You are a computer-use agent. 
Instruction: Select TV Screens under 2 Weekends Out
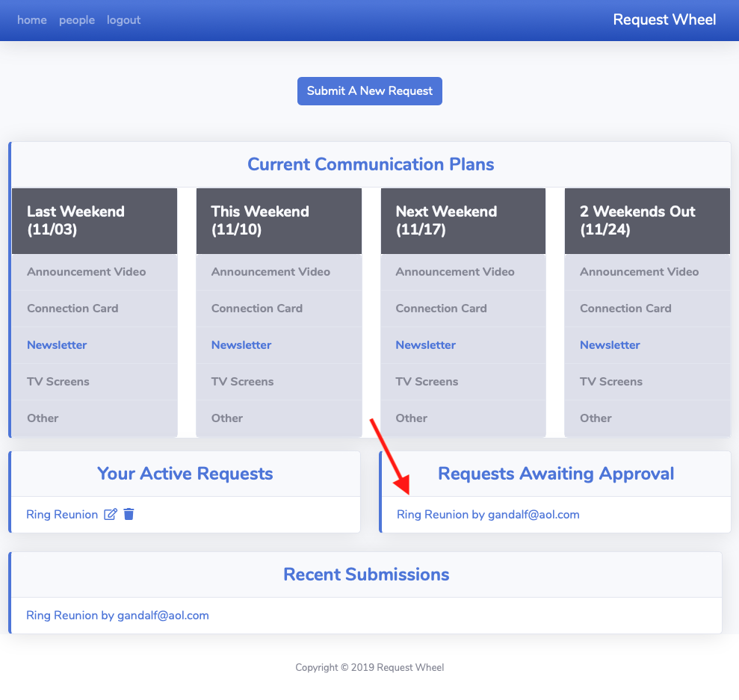(x=610, y=382)
